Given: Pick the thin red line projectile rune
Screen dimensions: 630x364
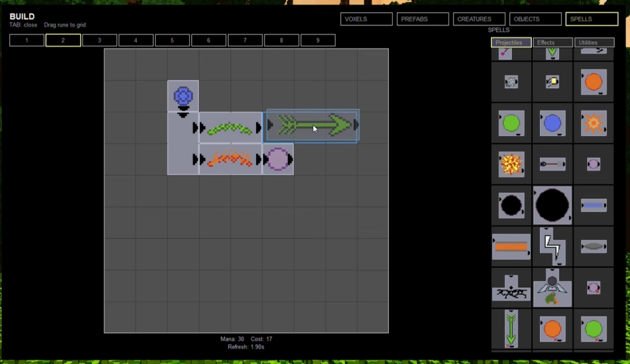Looking at the screenshot, I should point(552,165).
